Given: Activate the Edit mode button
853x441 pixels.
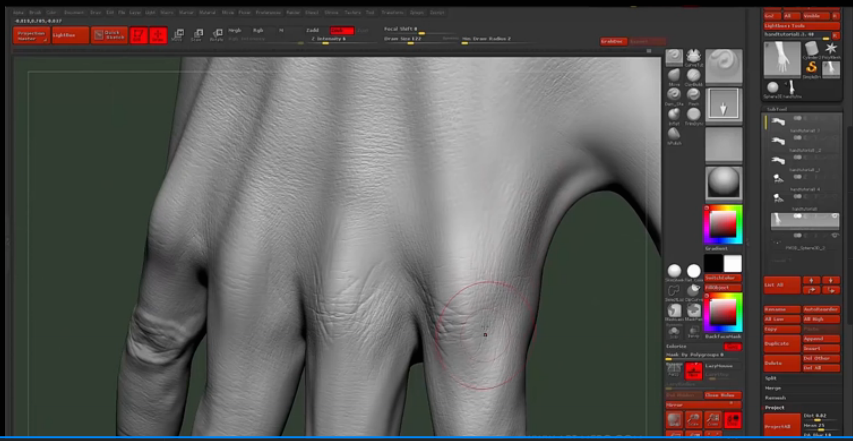Looking at the screenshot, I should [x=138, y=35].
